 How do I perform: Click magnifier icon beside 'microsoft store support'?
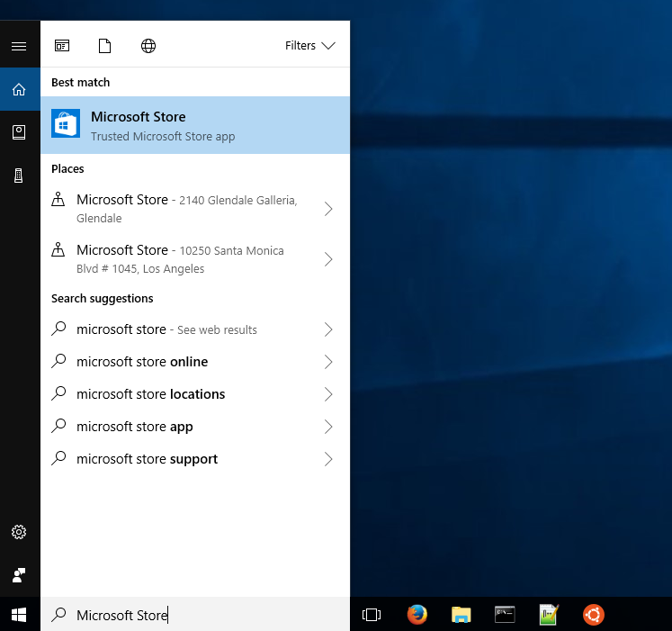[58, 458]
